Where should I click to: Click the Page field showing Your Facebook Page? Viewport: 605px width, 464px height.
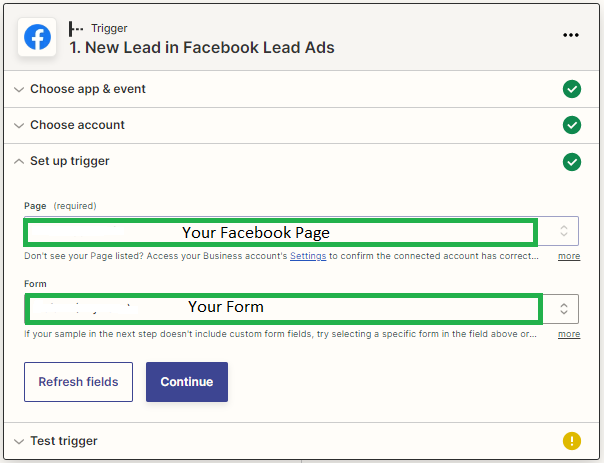tap(301, 231)
